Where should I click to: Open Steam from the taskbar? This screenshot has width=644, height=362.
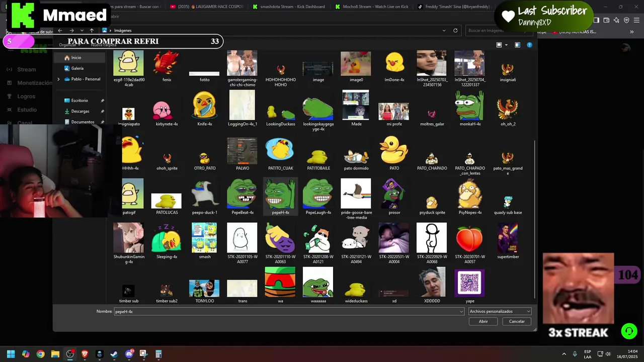(114, 354)
